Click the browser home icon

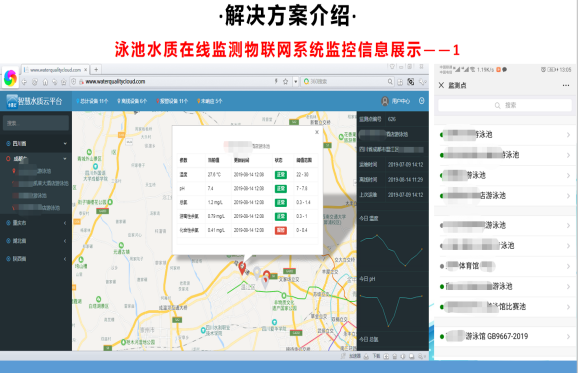pyautogui.click(x=45, y=82)
